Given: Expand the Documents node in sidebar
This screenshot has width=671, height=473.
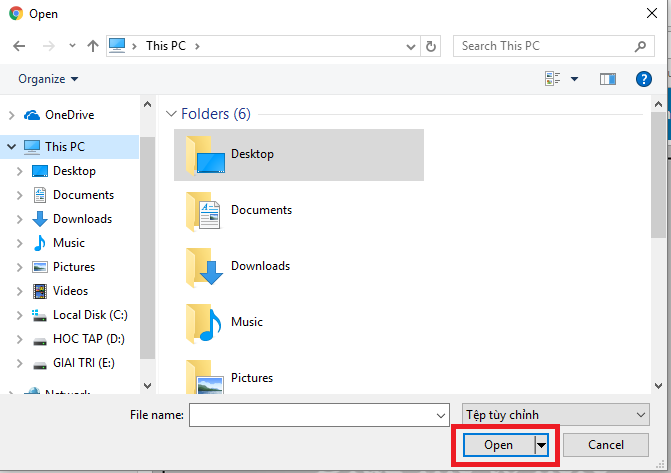Looking at the screenshot, I should pyautogui.click(x=19, y=195).
